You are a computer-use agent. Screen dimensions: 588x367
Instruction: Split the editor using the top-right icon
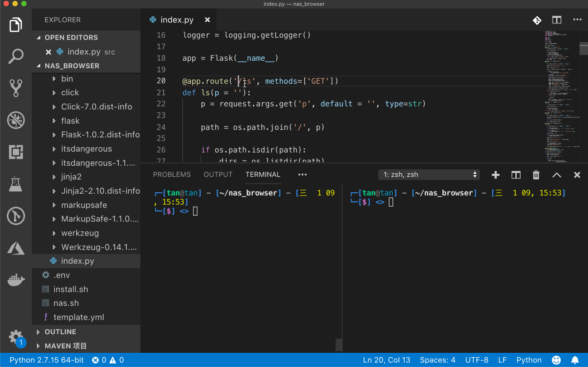(x=556, y=20)
